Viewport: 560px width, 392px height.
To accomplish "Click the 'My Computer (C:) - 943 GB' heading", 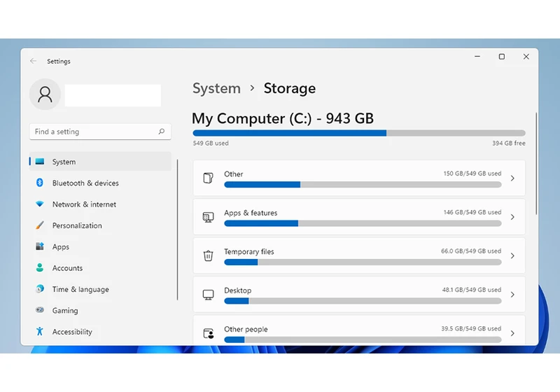I will (x=283, y=118).
